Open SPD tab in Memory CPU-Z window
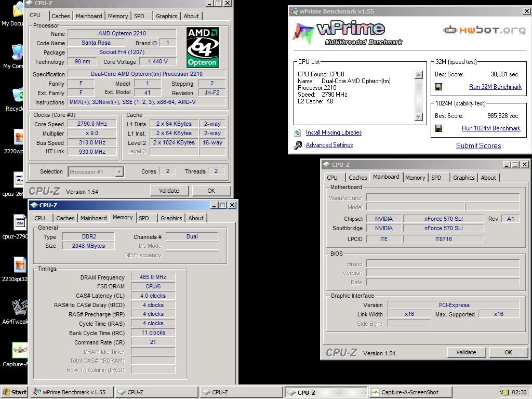The image size is (532, 399). point(144,218)
